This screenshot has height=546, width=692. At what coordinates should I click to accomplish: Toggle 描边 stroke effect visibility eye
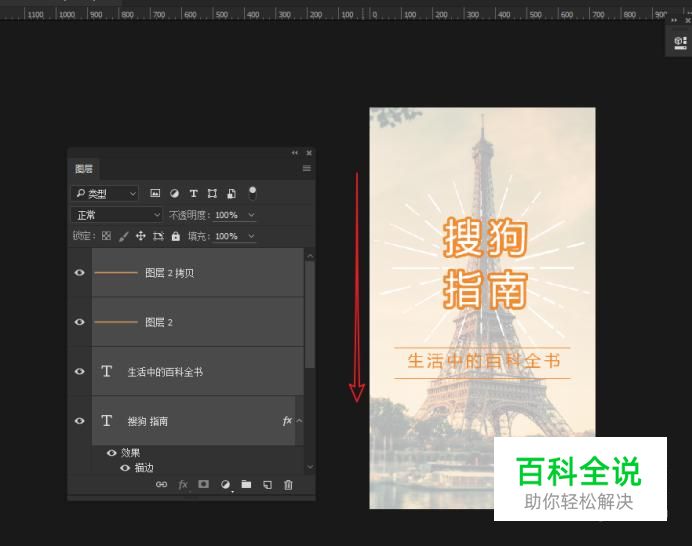125,468
